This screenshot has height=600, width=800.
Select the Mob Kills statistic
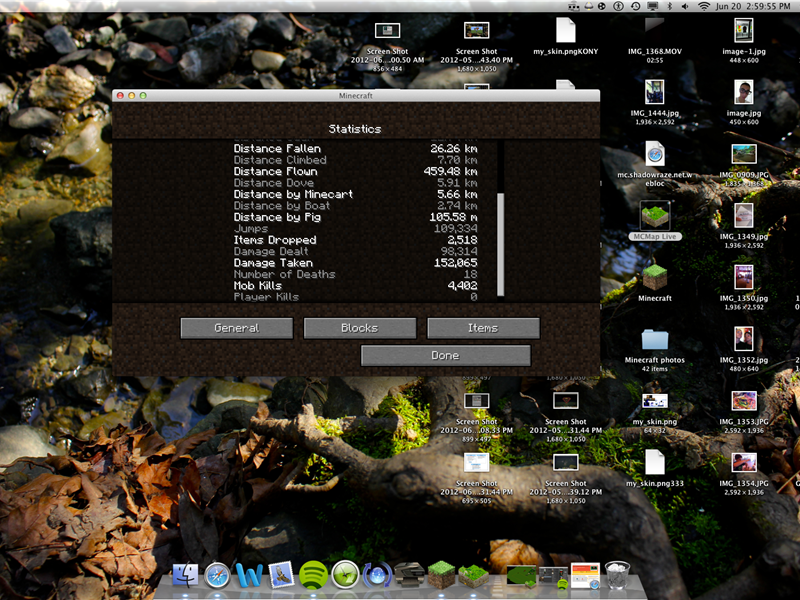click(x=356, y=286)
